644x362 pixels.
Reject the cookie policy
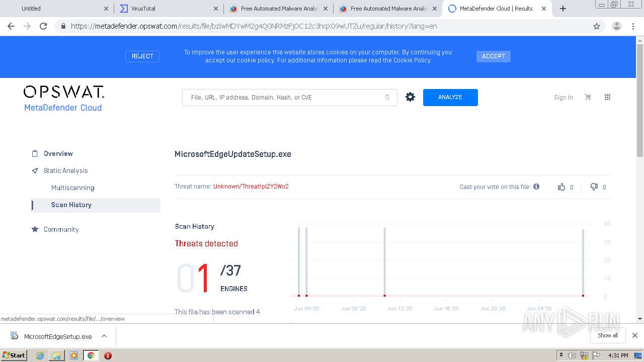[142, 56]
